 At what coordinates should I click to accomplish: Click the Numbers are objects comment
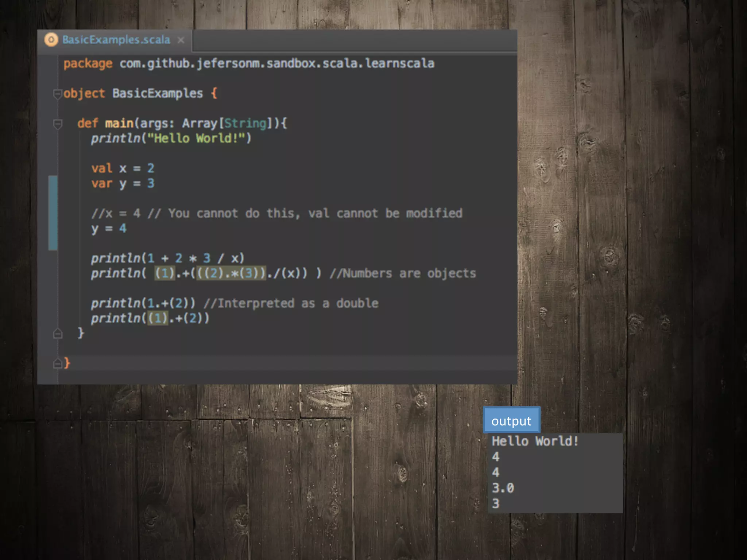(x=403, y=273)
